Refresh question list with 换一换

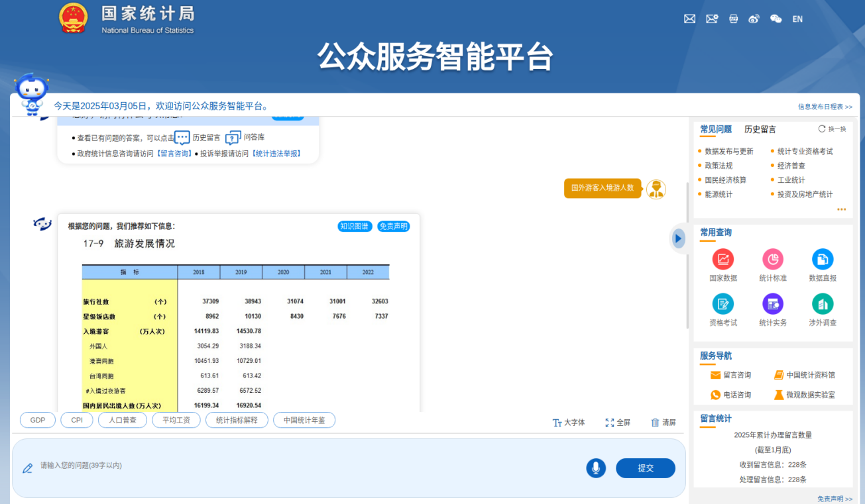pyautogui.click(x=832, y=129)
